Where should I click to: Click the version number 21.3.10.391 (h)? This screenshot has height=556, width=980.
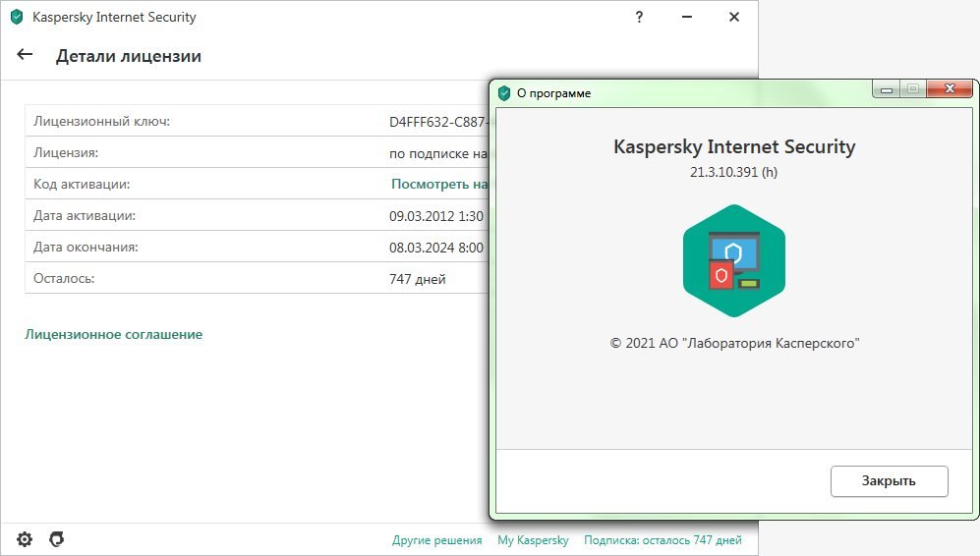coord(733,172)
